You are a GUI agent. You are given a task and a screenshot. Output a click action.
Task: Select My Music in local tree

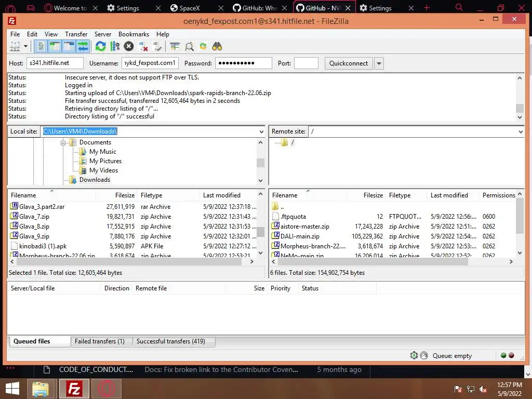(103, 152)
